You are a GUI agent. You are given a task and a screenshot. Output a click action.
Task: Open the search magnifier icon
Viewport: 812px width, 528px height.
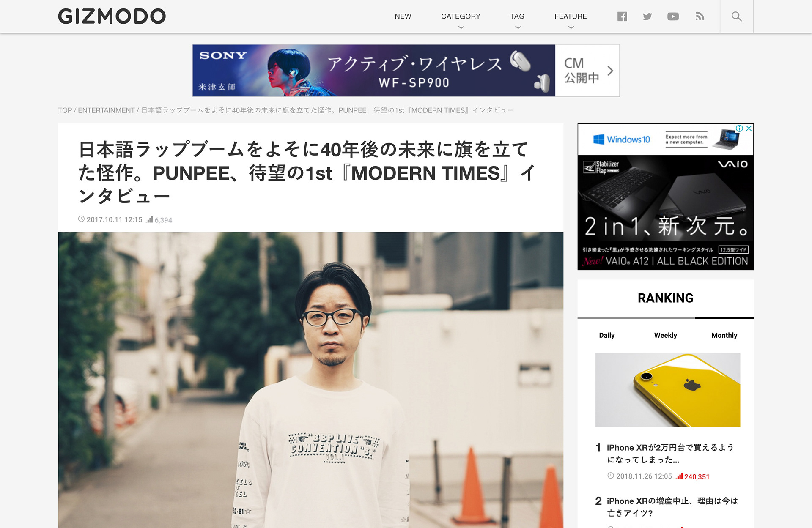click(736, 16)
